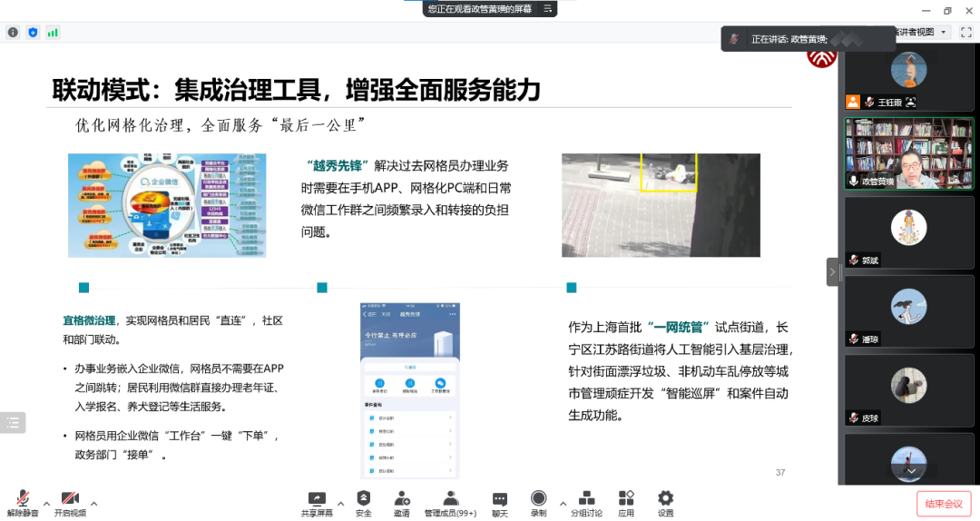Click the Breakout Rooms (分组讨论) icon
The width and height of the screenshot is (980, 521).
click(x=586, y=499)
